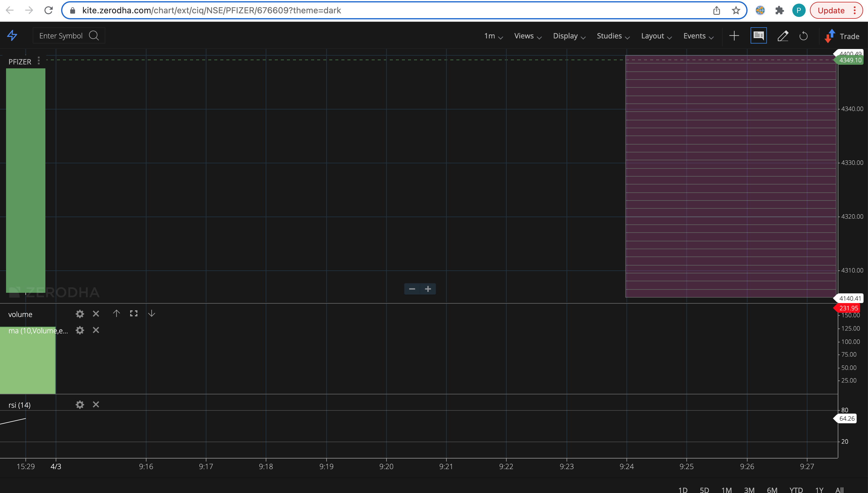
Task: Move the volume panel down
Action: (x=151, y=314)
